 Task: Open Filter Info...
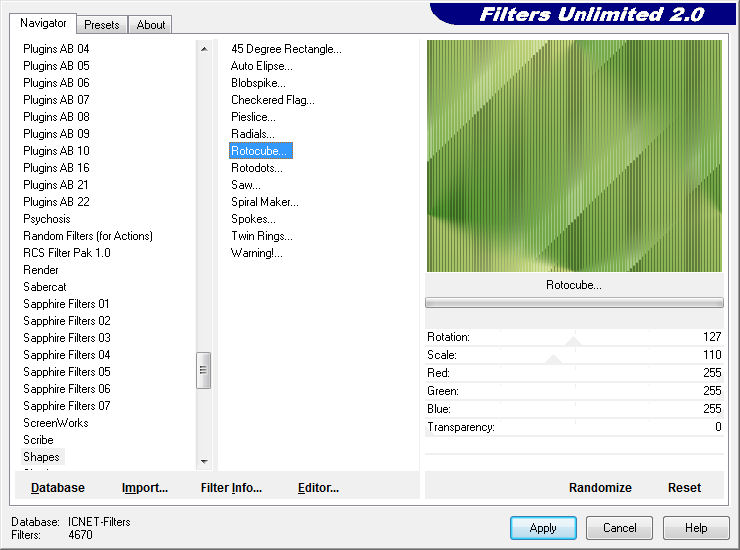click(231, 488)
